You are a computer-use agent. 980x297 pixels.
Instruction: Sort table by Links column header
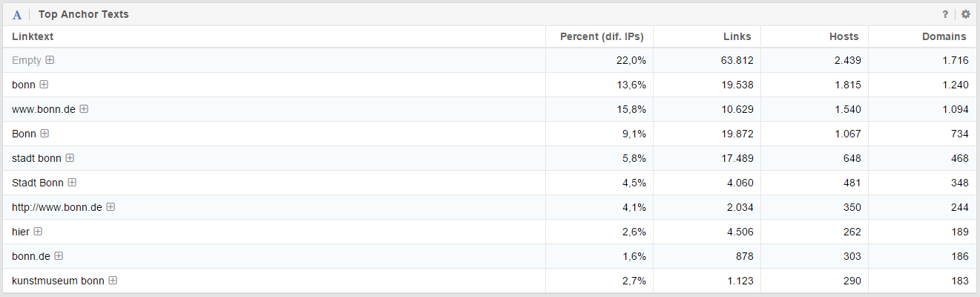[737, 36]
